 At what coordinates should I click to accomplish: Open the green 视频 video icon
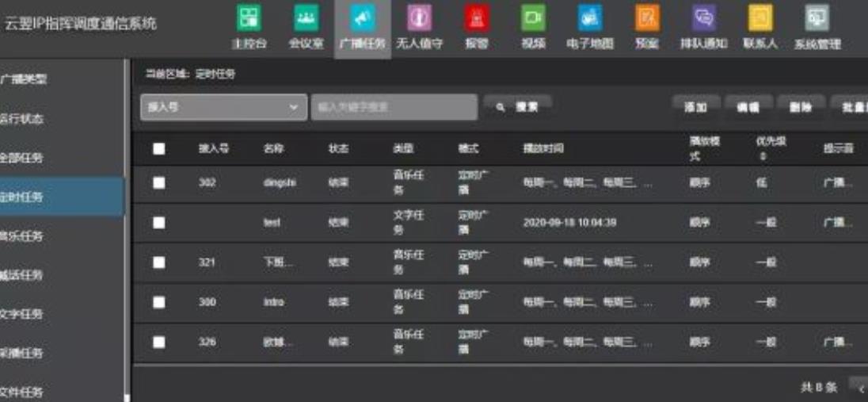click(x=533, y=18)
